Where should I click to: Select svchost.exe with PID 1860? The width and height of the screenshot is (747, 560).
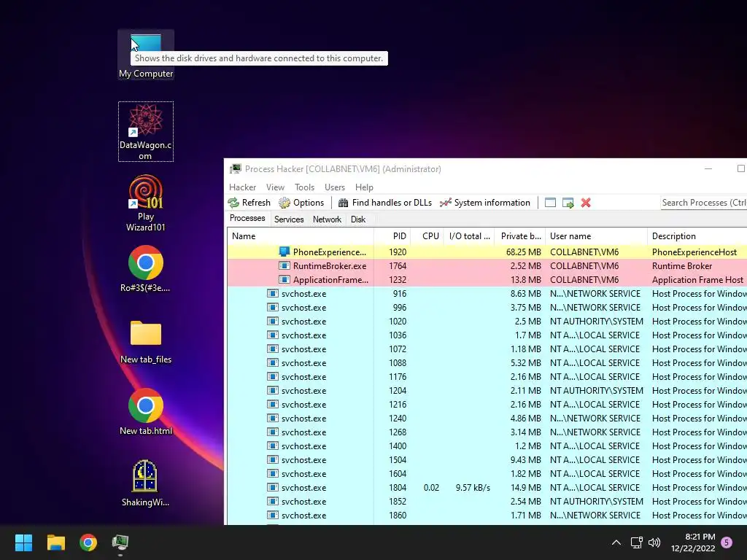[487, 515]
